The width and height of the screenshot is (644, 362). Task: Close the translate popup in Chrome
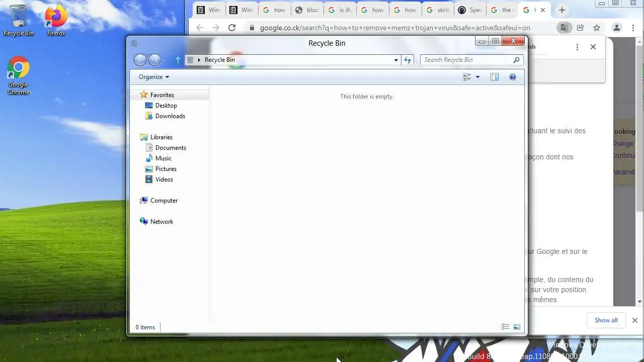(x=593, y=47)
